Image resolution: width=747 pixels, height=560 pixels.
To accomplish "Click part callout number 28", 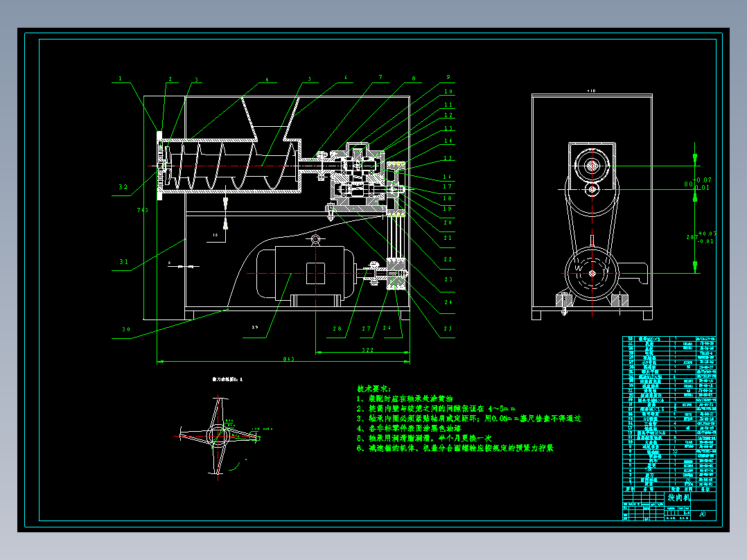I will coord(337,329).
